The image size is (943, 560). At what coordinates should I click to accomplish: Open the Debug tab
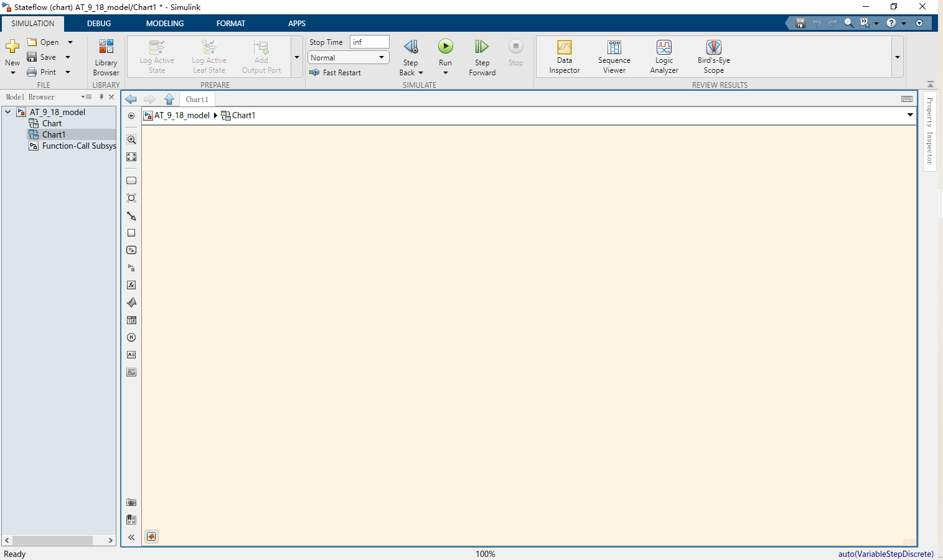pos(99,24)
